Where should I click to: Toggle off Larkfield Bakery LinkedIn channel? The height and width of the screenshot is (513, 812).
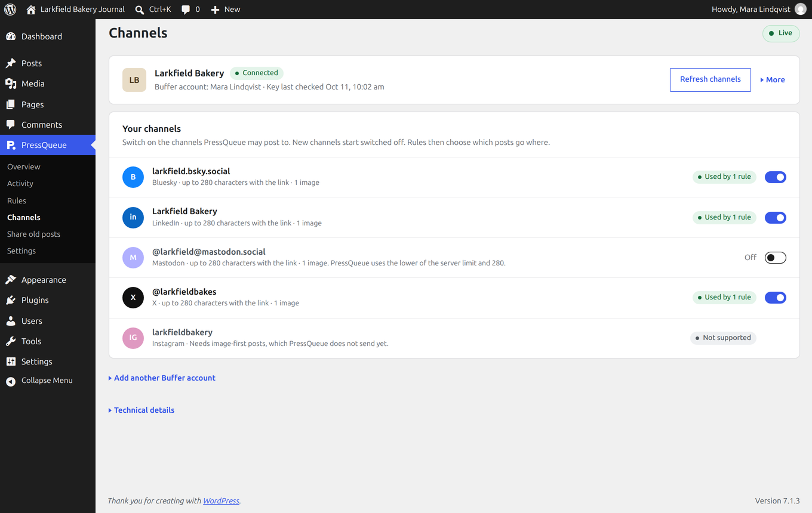coord(775,218)
